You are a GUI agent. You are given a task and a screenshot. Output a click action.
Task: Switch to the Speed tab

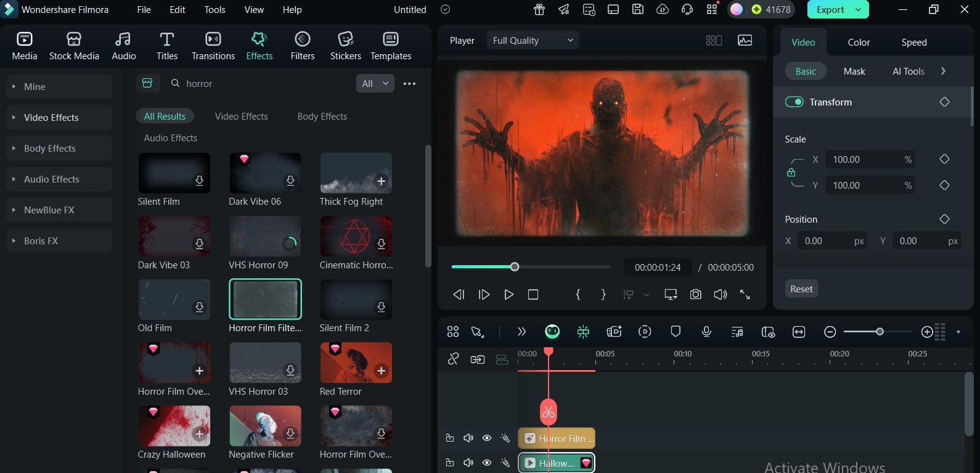tap(914, 42)
